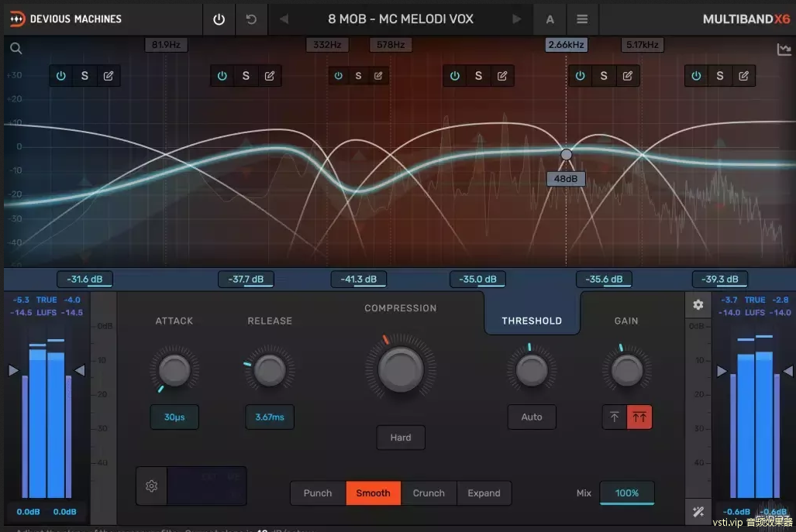
Task: Click the -39.3 dB threshold value
Action: [x=720, y=280]
